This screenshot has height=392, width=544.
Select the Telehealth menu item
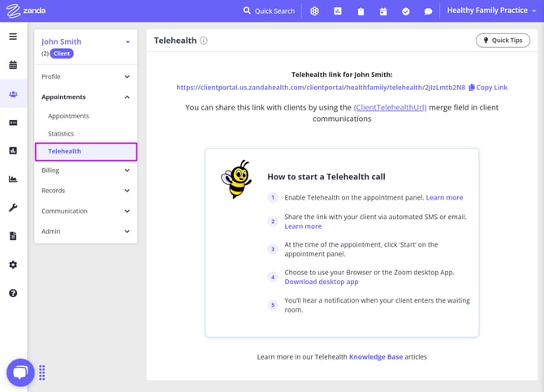pos(65,151)
